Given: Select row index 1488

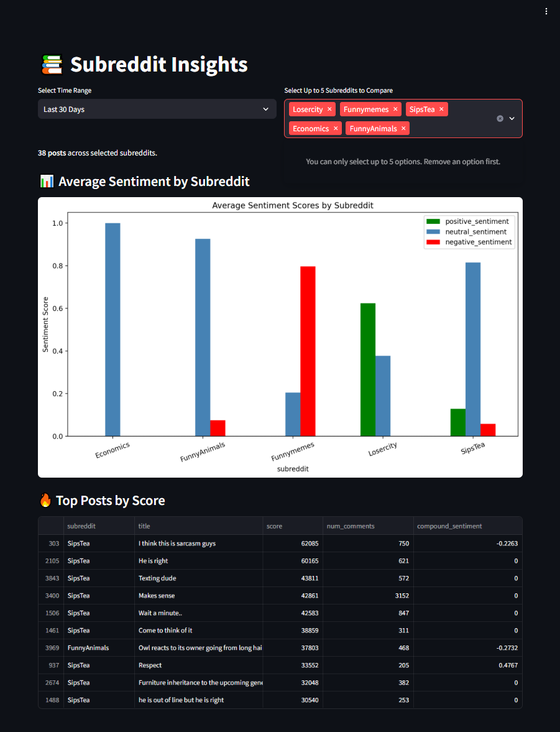Looking at the screenshot, I should point(52,700).
